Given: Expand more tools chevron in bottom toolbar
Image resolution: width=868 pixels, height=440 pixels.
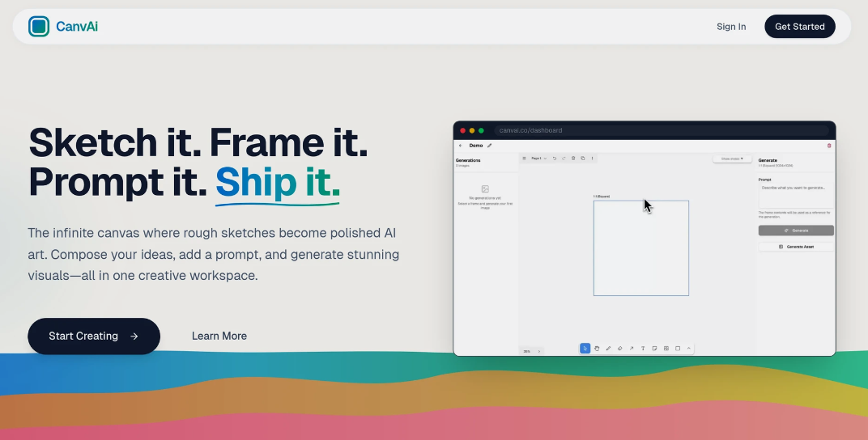Looking at the screenshot, I should 689,349.
